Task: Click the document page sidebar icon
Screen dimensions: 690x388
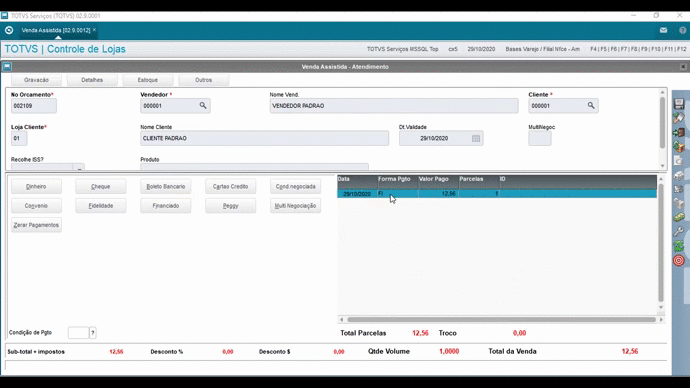Action: click(x=679, y=161)
